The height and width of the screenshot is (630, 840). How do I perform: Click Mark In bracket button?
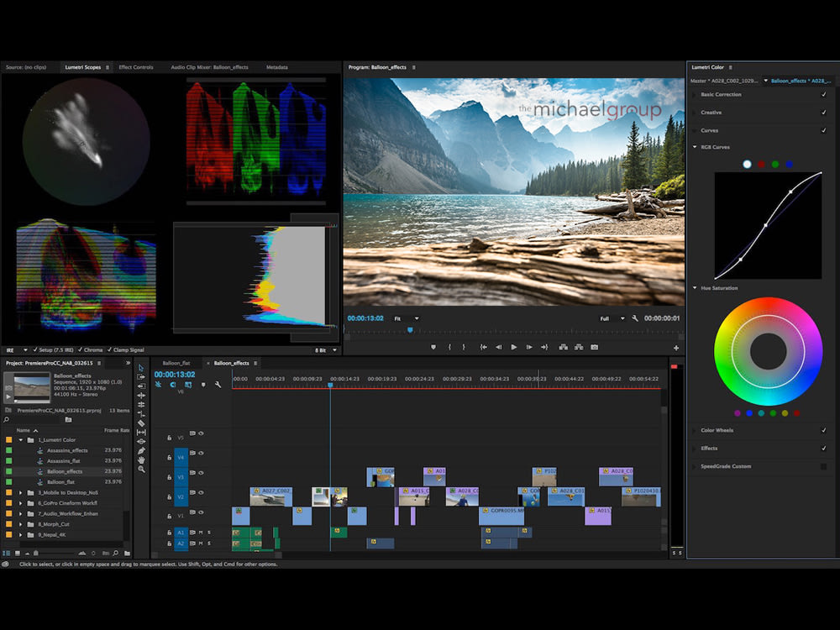(x=449, y=347)
